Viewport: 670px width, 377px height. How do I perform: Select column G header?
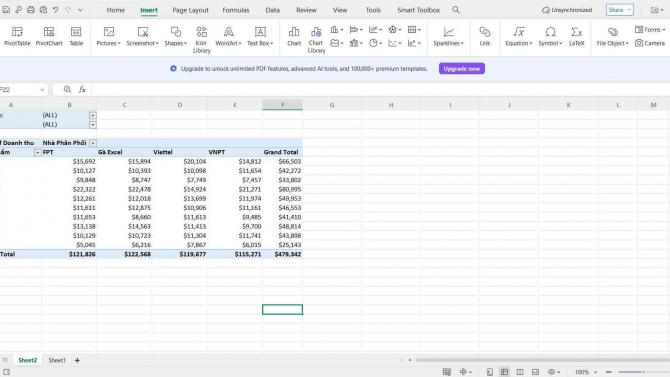coord(332,105)
